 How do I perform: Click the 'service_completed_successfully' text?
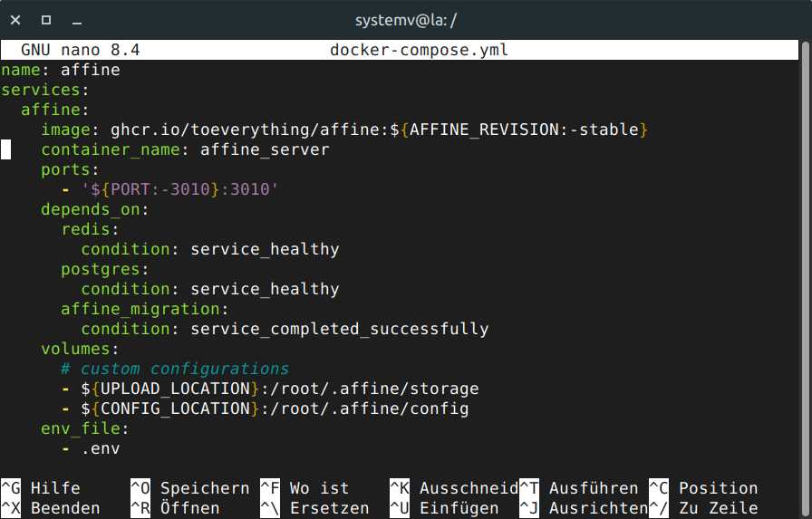click(339, 329)
